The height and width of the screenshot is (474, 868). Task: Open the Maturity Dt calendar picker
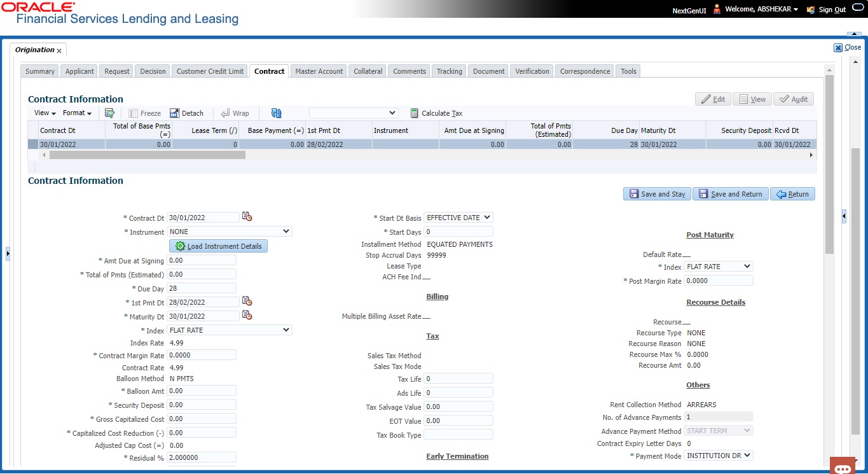(x=247, y=315)
